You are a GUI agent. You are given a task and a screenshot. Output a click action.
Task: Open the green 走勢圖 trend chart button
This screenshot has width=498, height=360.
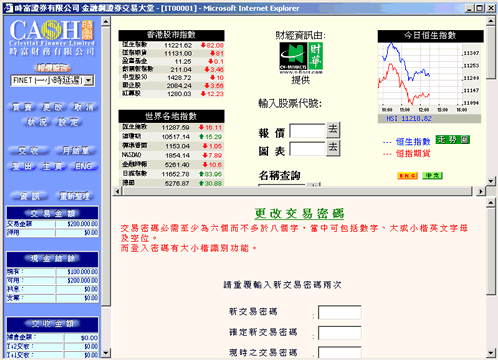point(453,140)
